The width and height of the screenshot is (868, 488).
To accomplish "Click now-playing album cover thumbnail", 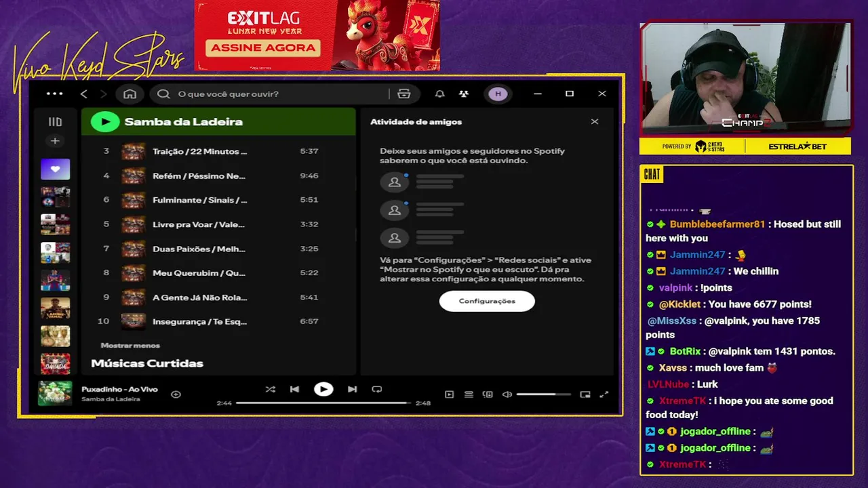I will (x=55, y=393).
